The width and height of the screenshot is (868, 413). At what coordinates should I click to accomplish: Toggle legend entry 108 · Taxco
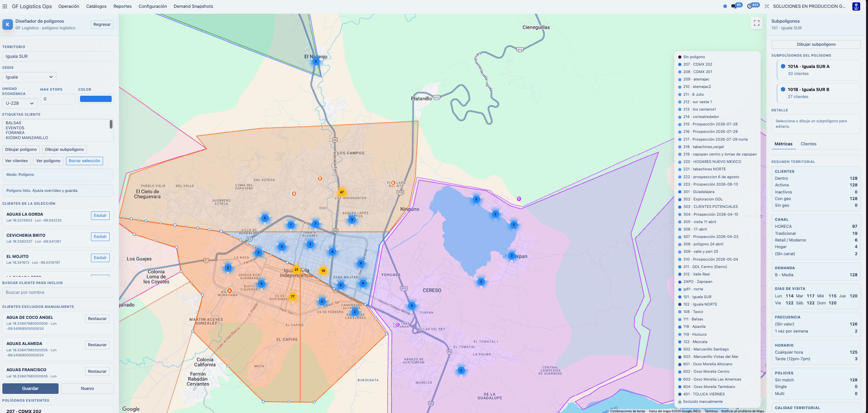pos(691,312)
